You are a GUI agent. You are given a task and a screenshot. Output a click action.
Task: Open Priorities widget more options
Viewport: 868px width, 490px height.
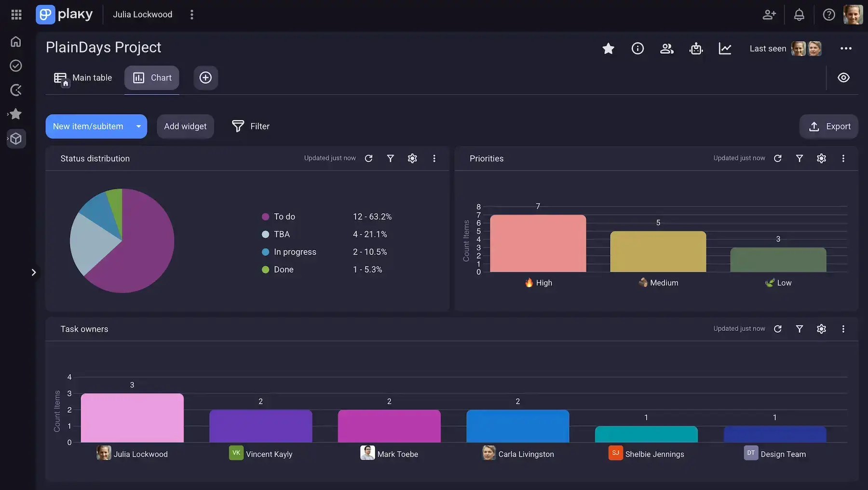(843, 159)
